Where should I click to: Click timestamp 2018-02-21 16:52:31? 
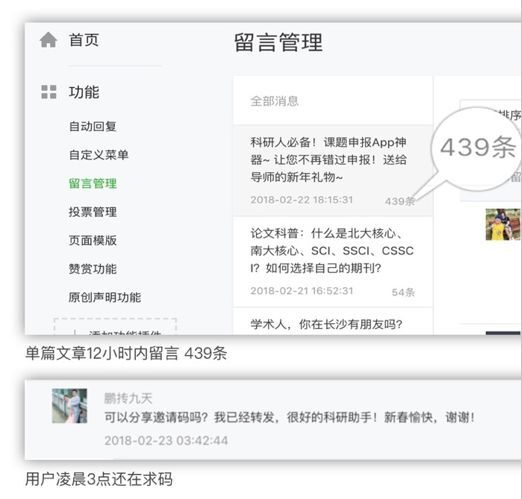click(x=302, y=291)
